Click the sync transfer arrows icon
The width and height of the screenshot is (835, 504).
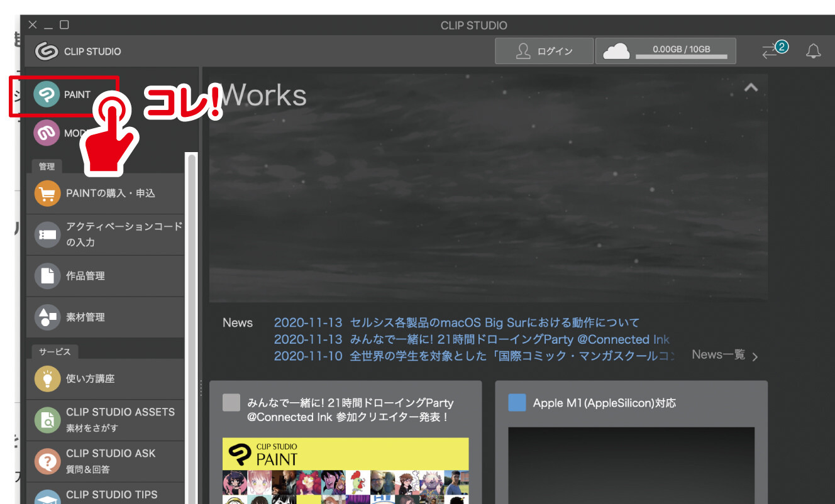point(770,52)
